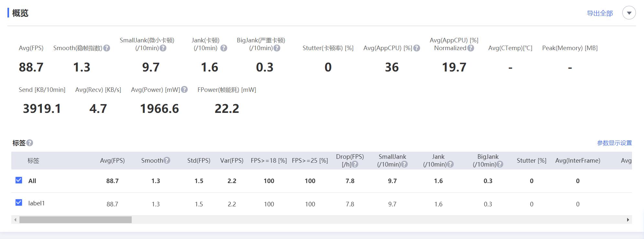Click the help icon beside 标签 heading
Viewport: 644px width, 239px height.
tap(30, 143)
